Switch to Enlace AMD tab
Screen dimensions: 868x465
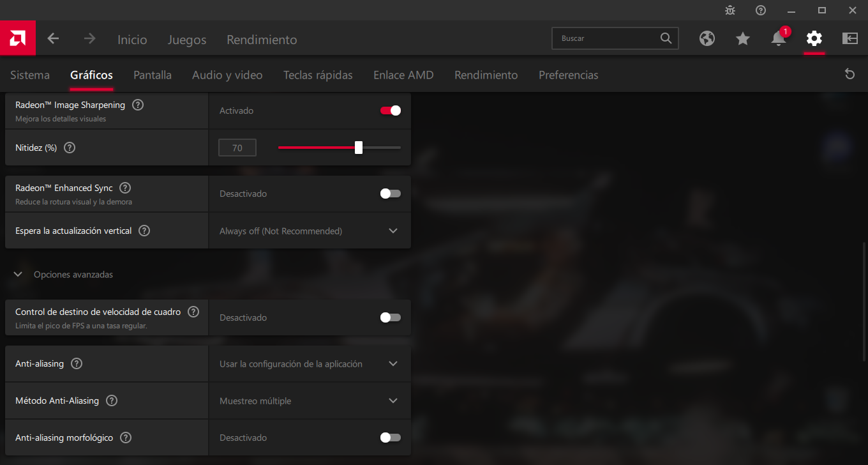403,75
